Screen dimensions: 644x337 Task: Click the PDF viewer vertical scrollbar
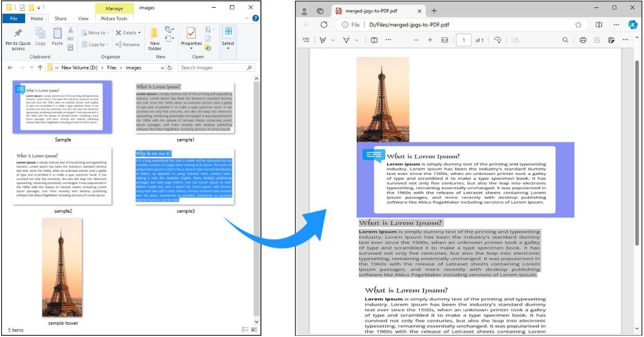[638, 152]
